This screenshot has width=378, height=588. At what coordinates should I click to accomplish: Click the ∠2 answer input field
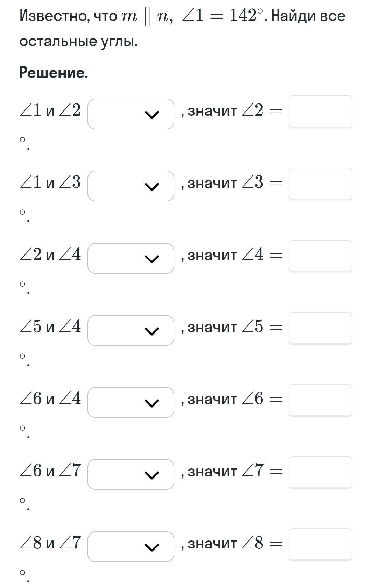click(320, 112)
